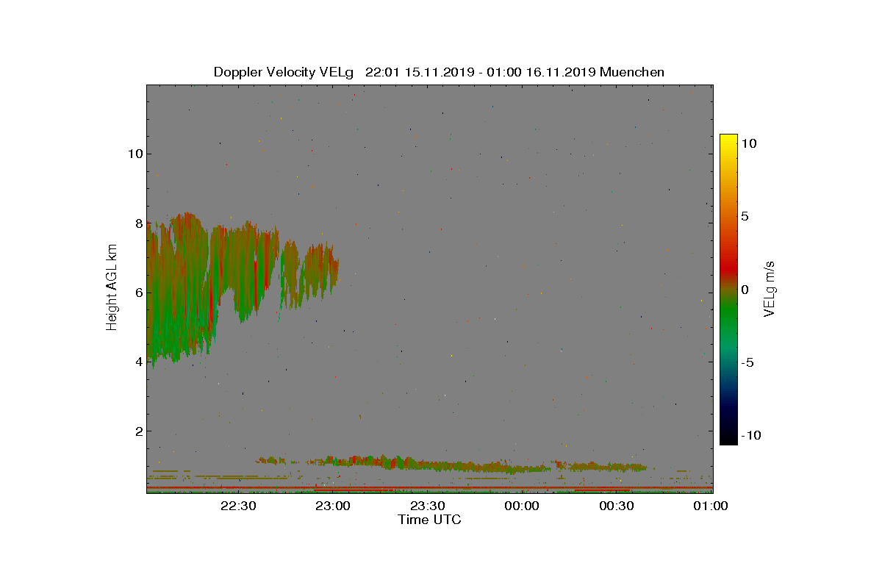The width and height of the screenshot is (882, 588).
Task: Click the height tick label '10'
Action: pos(135,154)
